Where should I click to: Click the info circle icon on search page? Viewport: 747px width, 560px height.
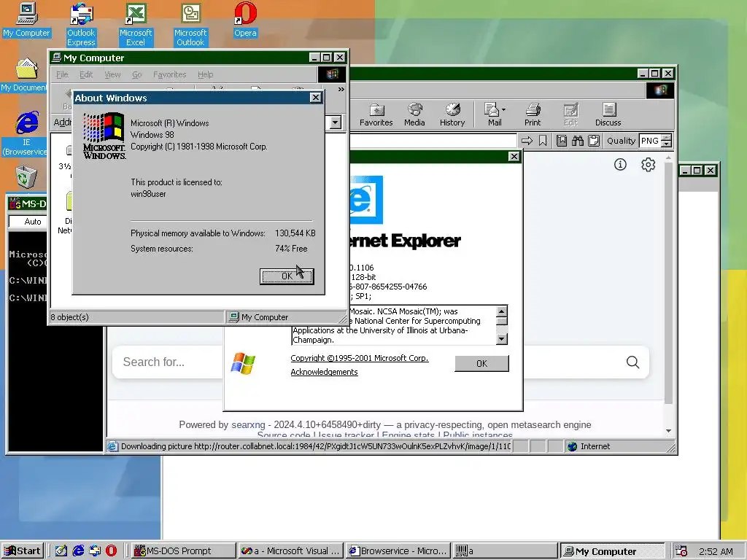pos(620,165)
